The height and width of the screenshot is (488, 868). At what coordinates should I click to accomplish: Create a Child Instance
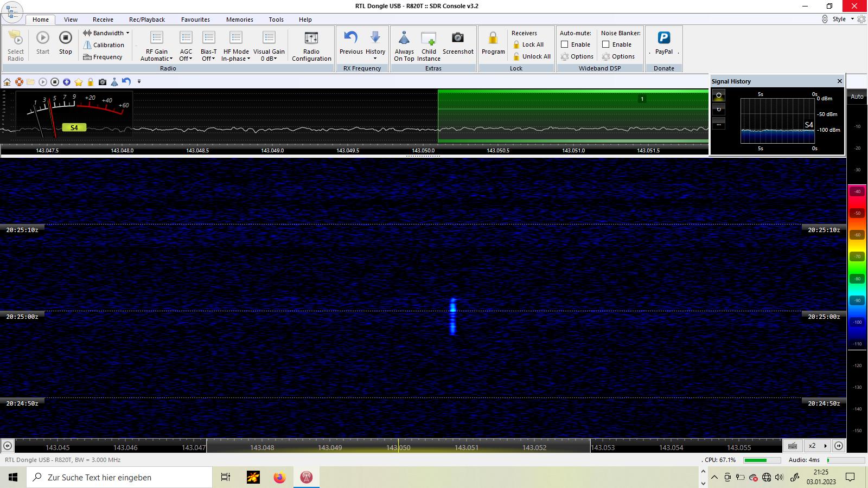(429, 46)
